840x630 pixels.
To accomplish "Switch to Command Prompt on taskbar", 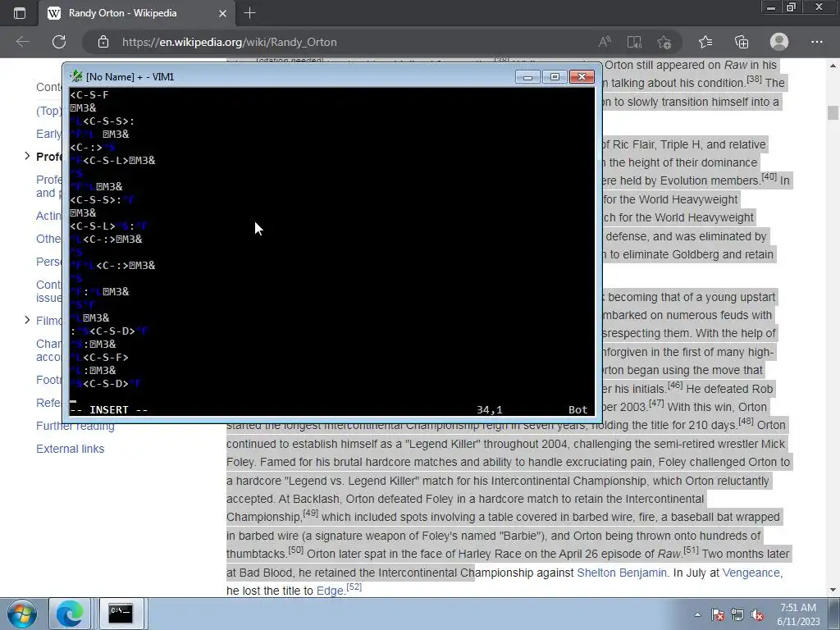I will click(x=121, y=614).
